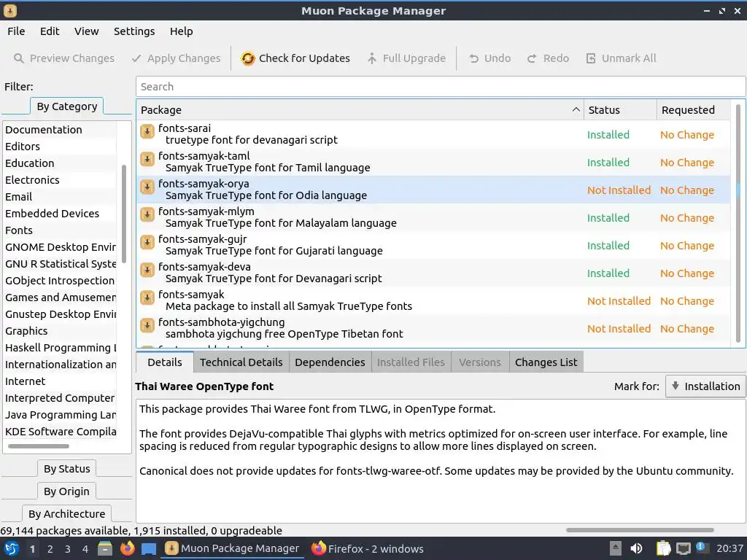This screenshot has height=560, width=747.
Task: Click the Check for Updates refresh icon
Action: click(x=248, y=58)
